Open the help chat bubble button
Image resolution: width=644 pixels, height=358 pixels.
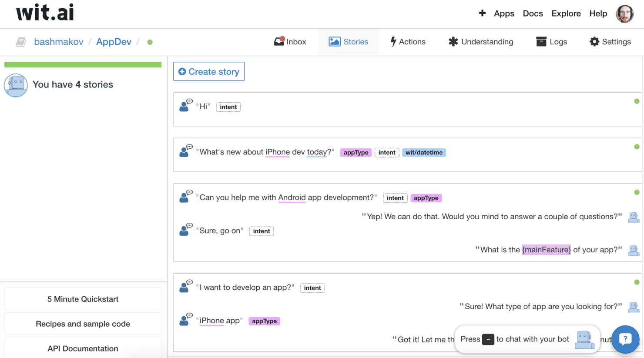625,339
